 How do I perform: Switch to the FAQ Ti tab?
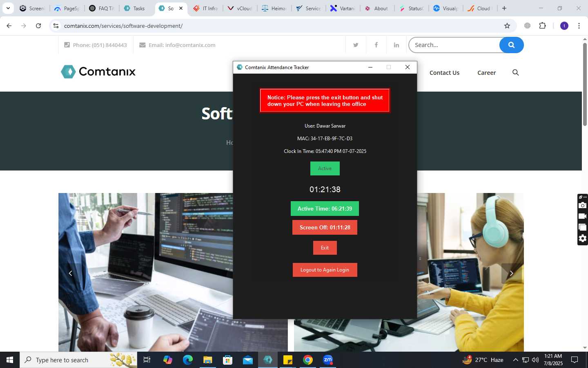click(102, 8)
